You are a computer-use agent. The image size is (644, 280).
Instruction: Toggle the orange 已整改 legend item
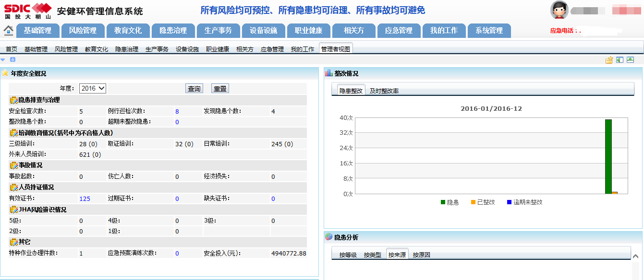point(483,202)
